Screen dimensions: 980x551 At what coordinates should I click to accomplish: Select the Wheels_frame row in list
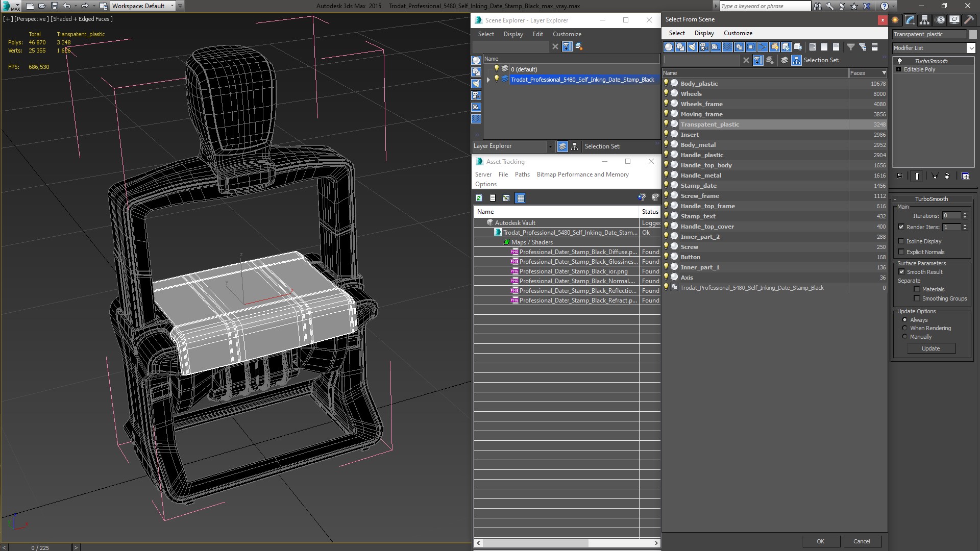point(775,104)
